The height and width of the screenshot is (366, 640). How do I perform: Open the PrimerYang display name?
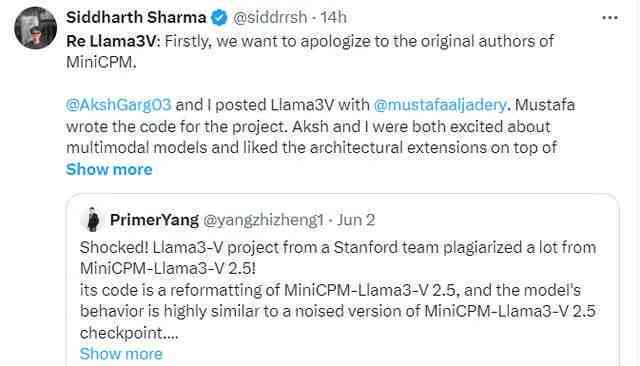point(154,220)
